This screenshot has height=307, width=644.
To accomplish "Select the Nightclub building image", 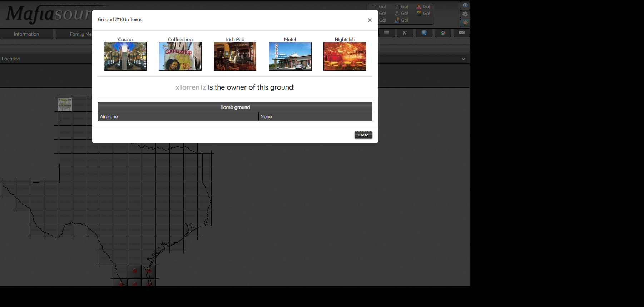I will coord(345,56).
